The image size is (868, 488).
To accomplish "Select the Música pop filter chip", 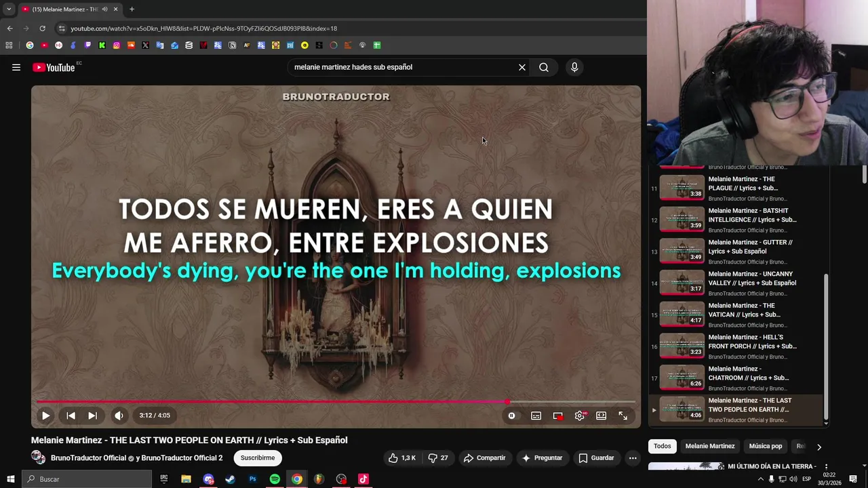I will (766, 446).
